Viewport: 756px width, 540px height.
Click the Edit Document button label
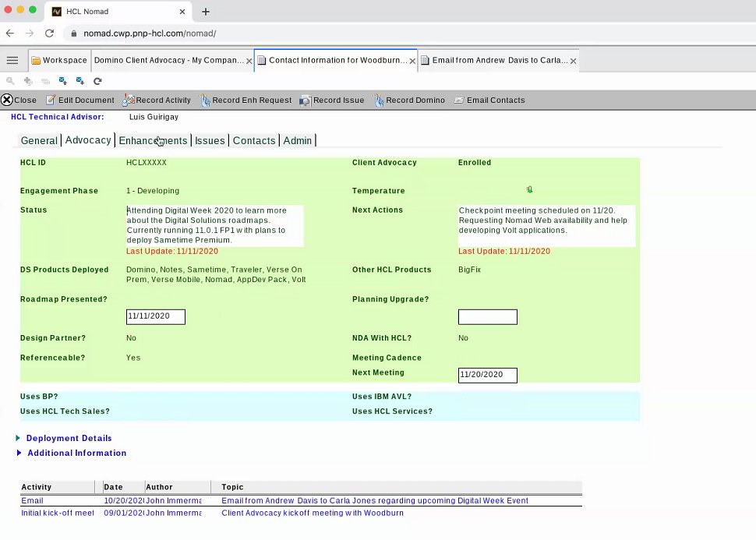(x=87, y=101)
